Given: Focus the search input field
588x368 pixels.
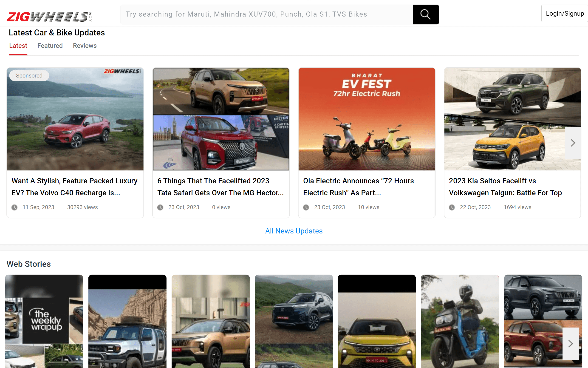Looking at the screenshot, I should [267, 14].
